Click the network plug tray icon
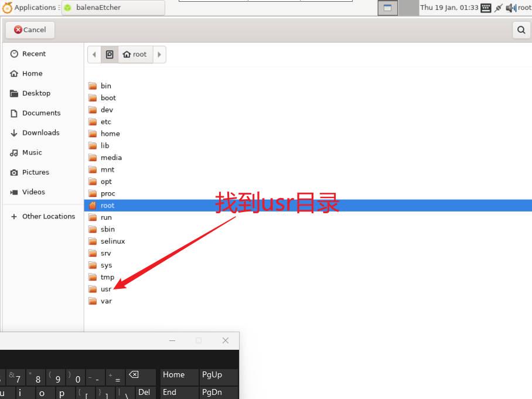 498,8
